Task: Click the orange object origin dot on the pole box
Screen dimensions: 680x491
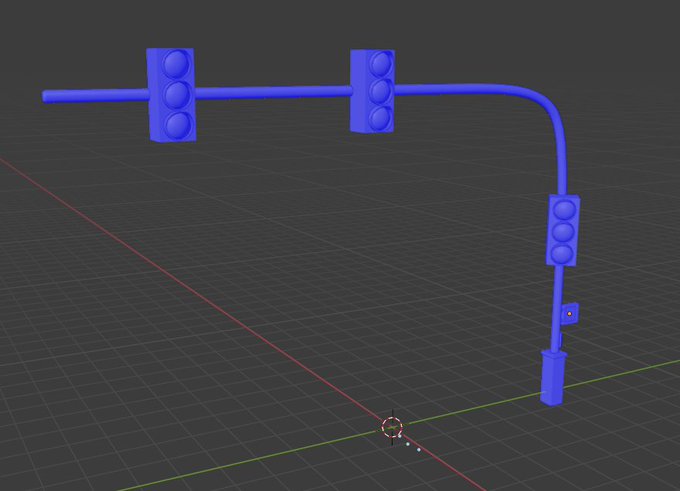Action: coord(569,314)
